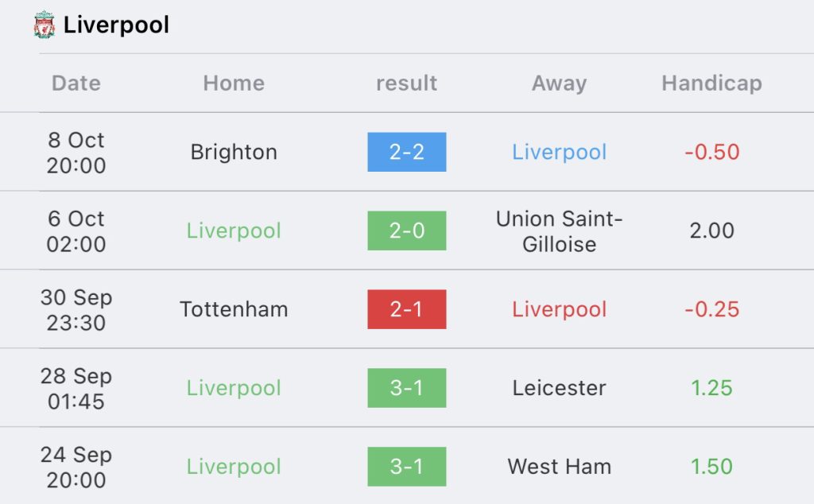The image size is (814, 504).
Task: Open the green 2-0 result badge
Action: pyautogui.click(x=407, y=231)
